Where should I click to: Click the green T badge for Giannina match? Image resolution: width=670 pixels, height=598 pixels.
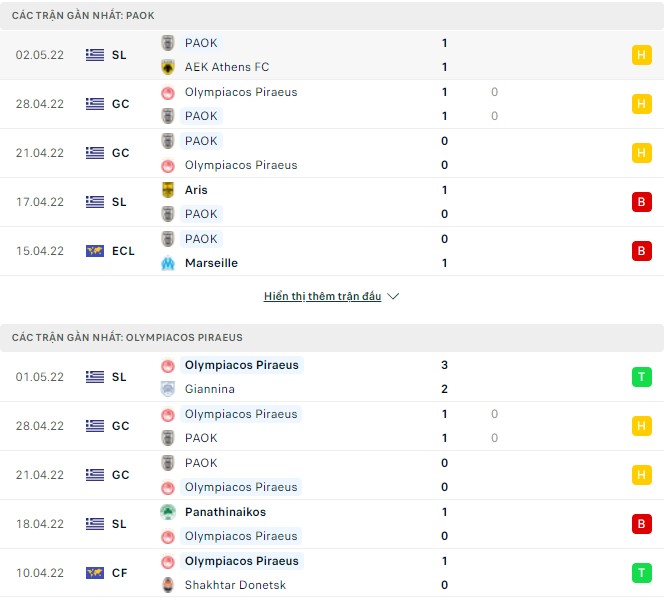pyautogui.click(x=641, y=377)
